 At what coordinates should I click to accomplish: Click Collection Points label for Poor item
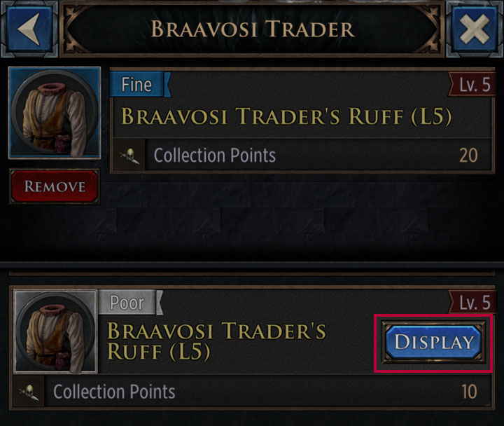click(x=114, y=391)
